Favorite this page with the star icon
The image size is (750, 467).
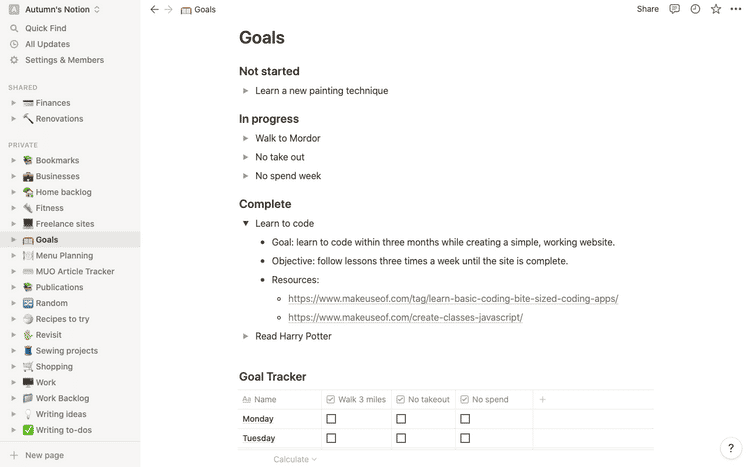pyautogui.click(x=716, y=9)
